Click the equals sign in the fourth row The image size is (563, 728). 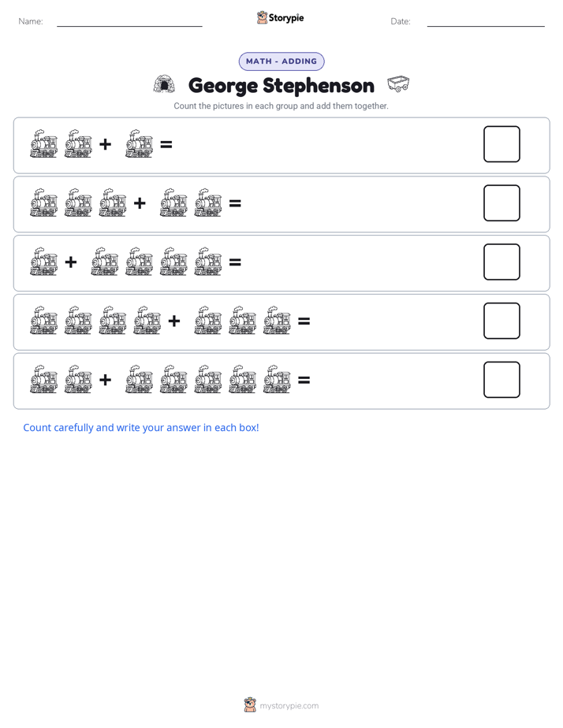(304, 321)
